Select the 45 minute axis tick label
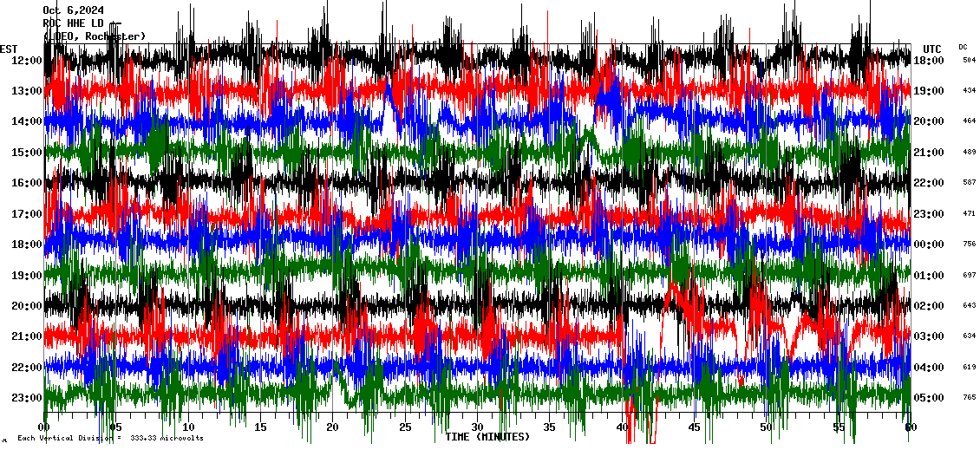Image resolution: width=980 pixels, height=450 pixels. (694, 427)
